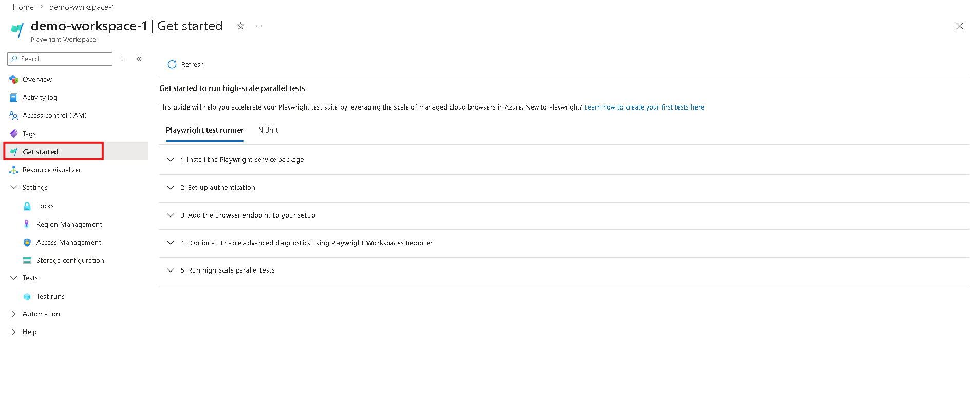980x398 pixels.
Task: Open Access Management settings
Action: click(68, 242)
